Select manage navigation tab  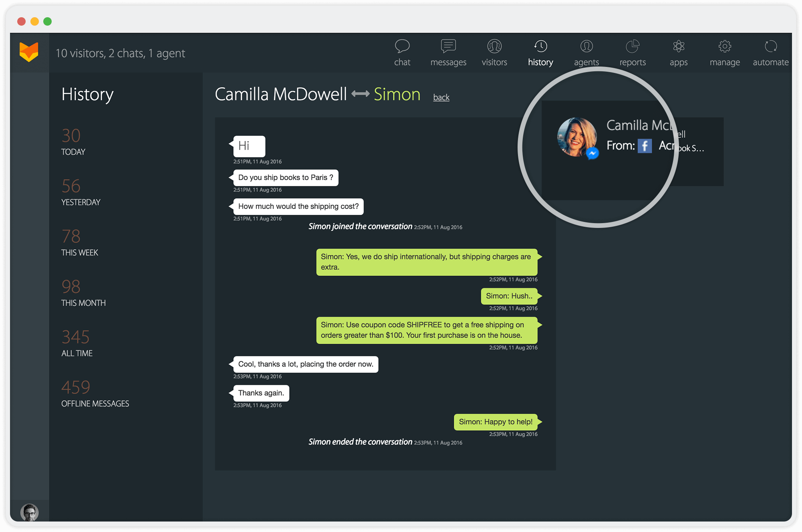[x=725, y=52]
